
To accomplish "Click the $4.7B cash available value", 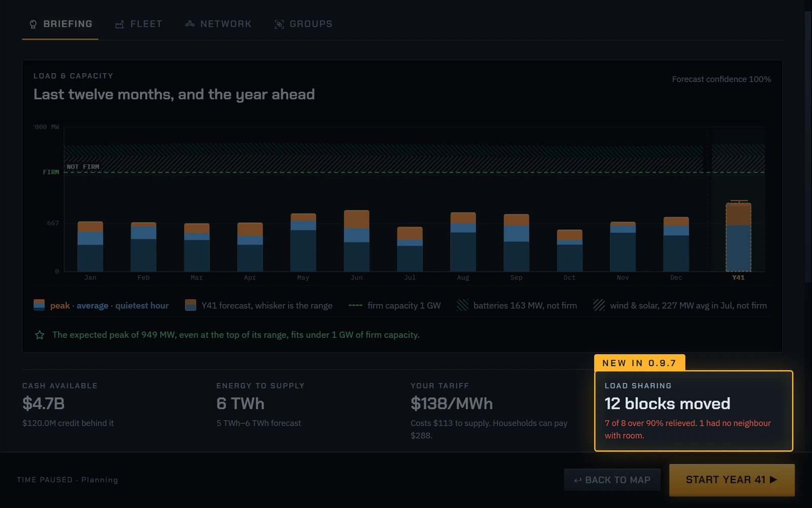I will pos(43,403).
